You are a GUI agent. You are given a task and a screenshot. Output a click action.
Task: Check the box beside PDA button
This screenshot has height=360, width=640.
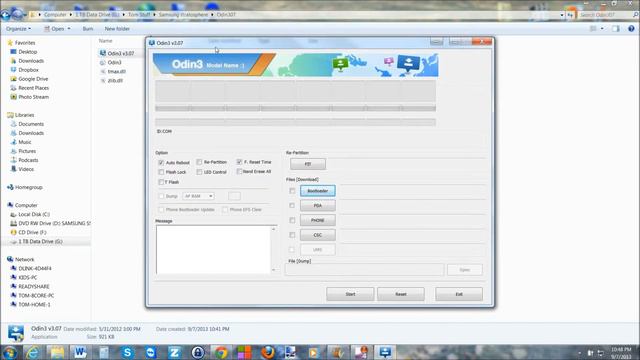coord(292,205)
